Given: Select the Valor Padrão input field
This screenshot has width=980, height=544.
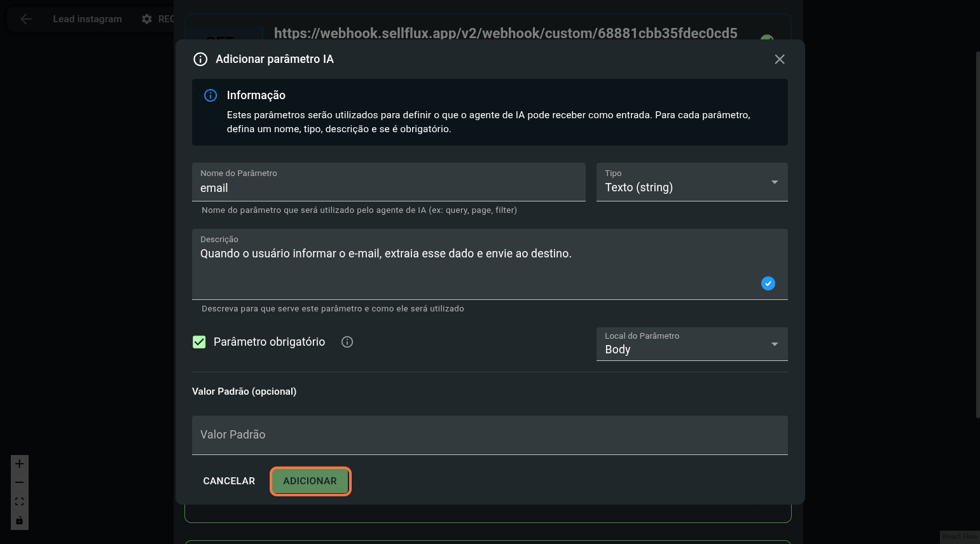Looking at the screenshot, I should pos(489,435).
